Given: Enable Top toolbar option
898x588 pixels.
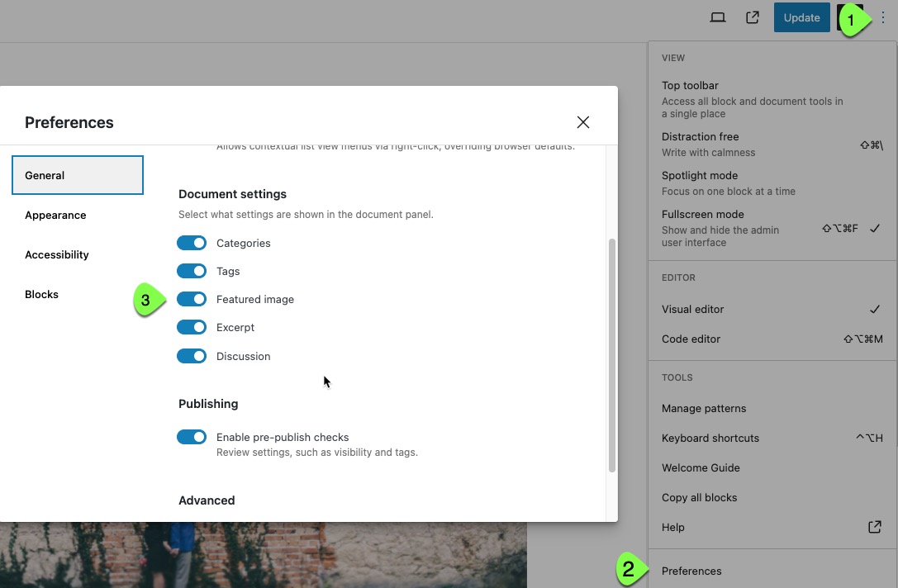Looking at the screenshot, I should (772, 99).
